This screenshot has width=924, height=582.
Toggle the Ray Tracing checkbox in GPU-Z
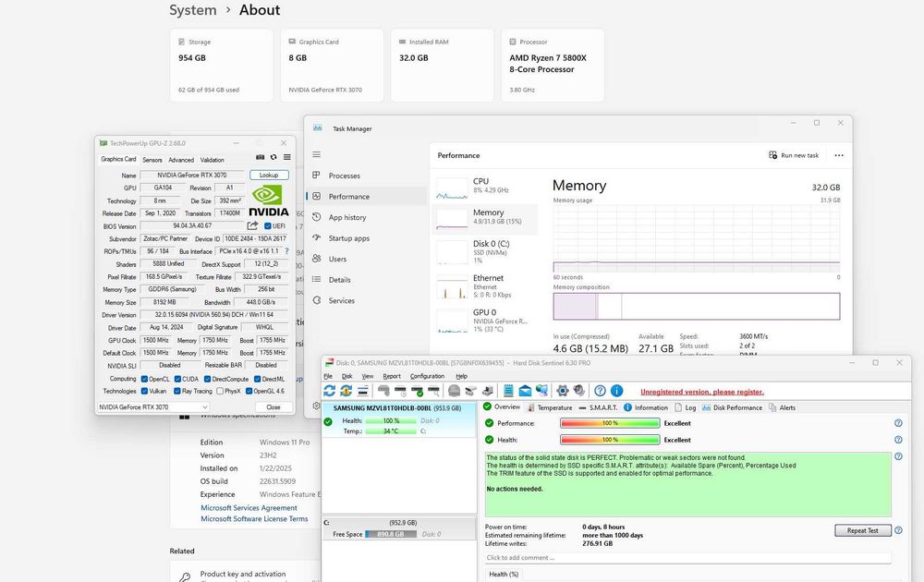tap(177, 391)
